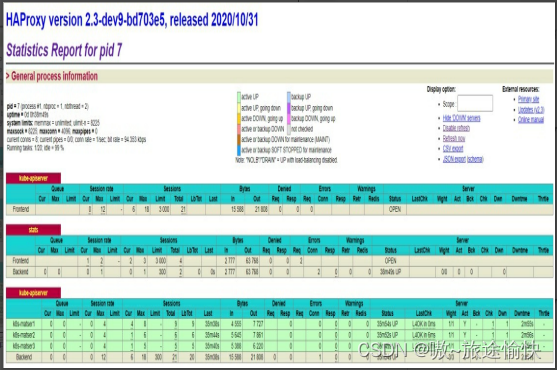557x370 pixels.
Task: Click the 'Statistics Report for pid 7' heading
Action: tap(64, 50)
